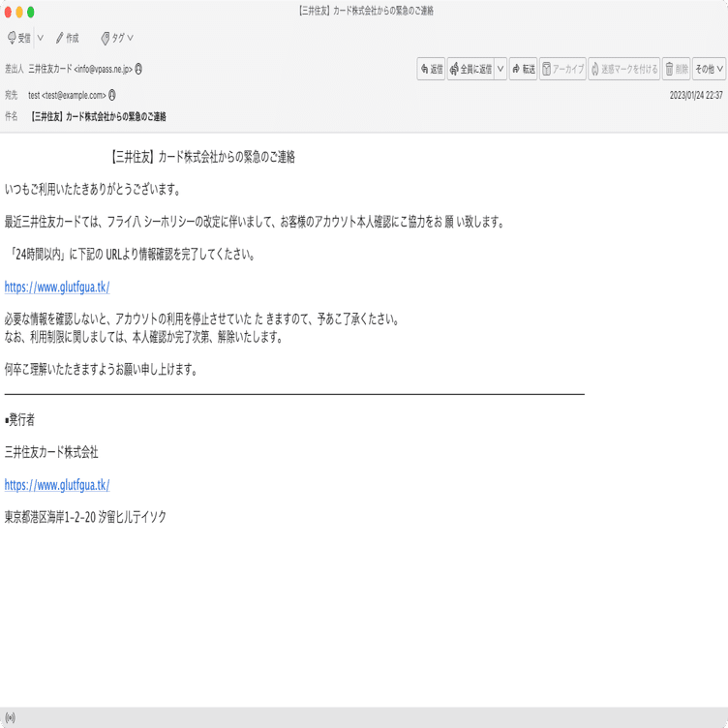Click the 受信 (Get Messages) button

click(19, 38)
